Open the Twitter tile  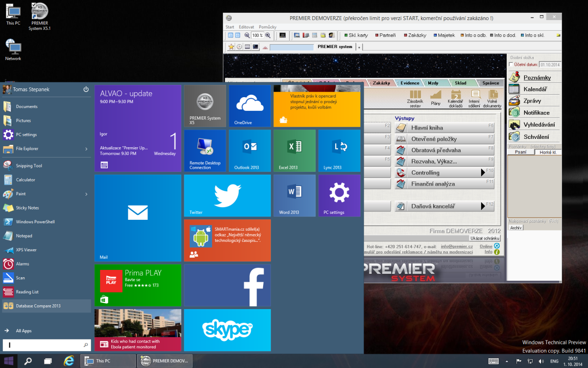(227, 195)
